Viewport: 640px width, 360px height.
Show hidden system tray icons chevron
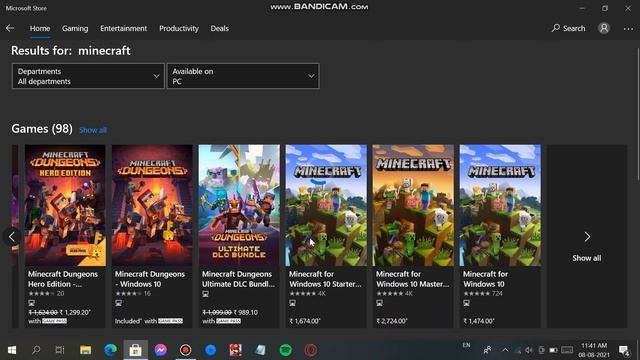coord(505,350)
